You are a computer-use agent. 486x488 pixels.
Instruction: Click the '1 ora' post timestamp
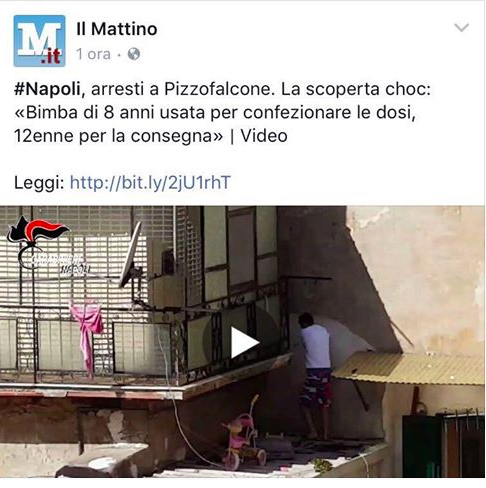pos(93,54)
